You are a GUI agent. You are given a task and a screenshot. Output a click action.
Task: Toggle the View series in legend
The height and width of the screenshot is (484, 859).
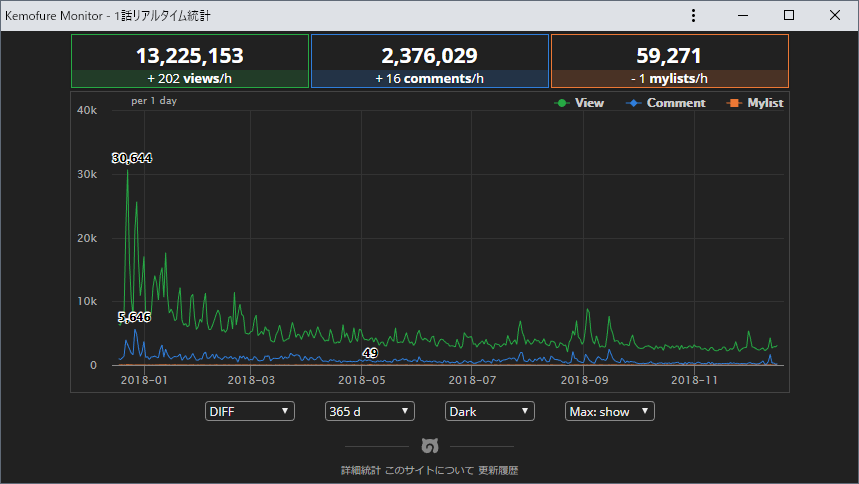[579, 103]
